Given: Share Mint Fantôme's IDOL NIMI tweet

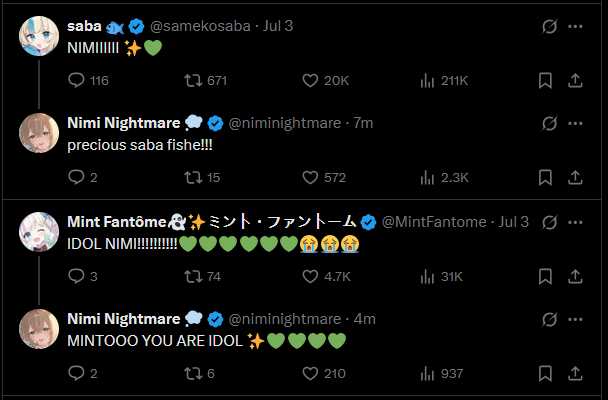Looking at the screenshot, I should click(575, 276).
